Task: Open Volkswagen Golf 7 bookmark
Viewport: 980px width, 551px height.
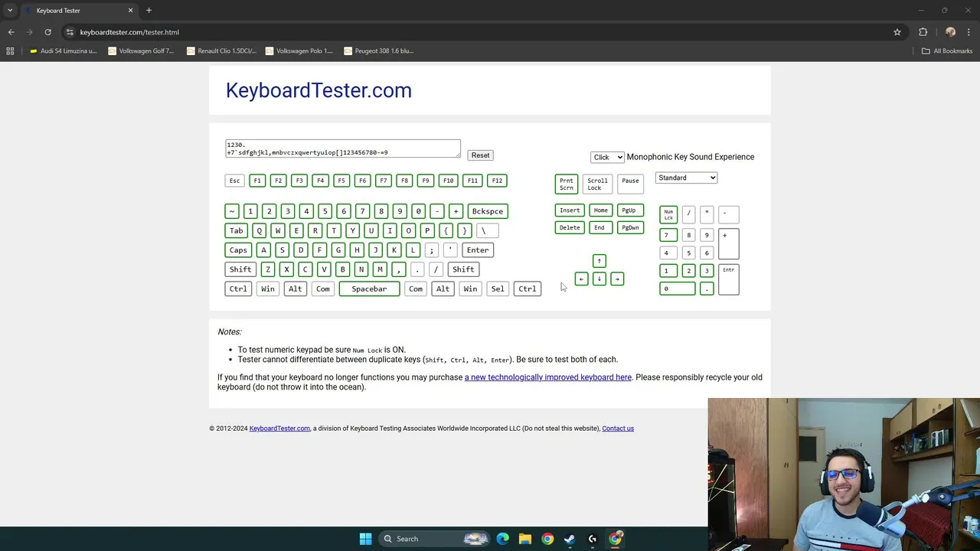Action: (x=142, y=51)
